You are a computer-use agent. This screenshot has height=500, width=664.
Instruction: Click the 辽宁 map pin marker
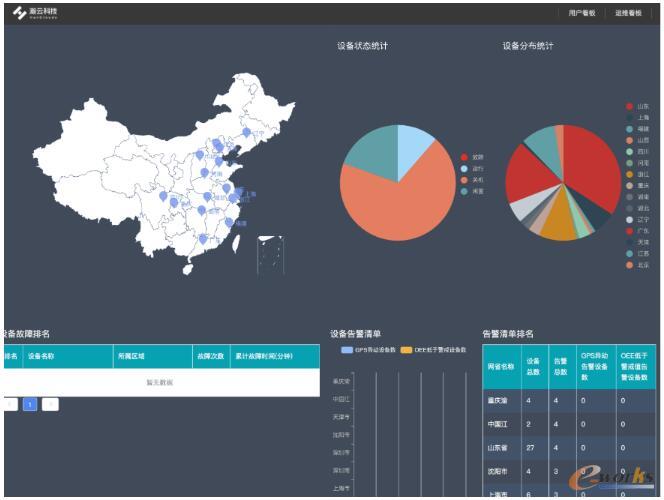coord(246,132)
